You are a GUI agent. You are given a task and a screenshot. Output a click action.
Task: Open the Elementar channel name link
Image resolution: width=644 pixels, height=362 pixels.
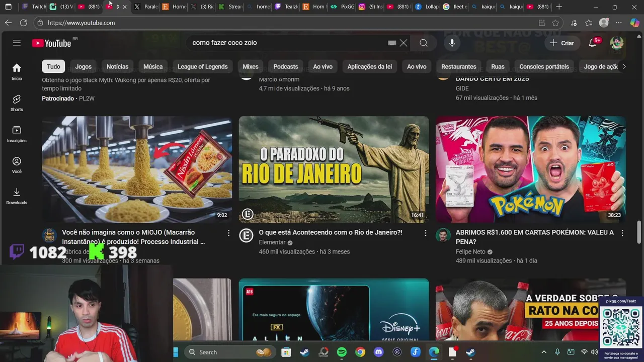pyautogui.click(x=272, y=242)
